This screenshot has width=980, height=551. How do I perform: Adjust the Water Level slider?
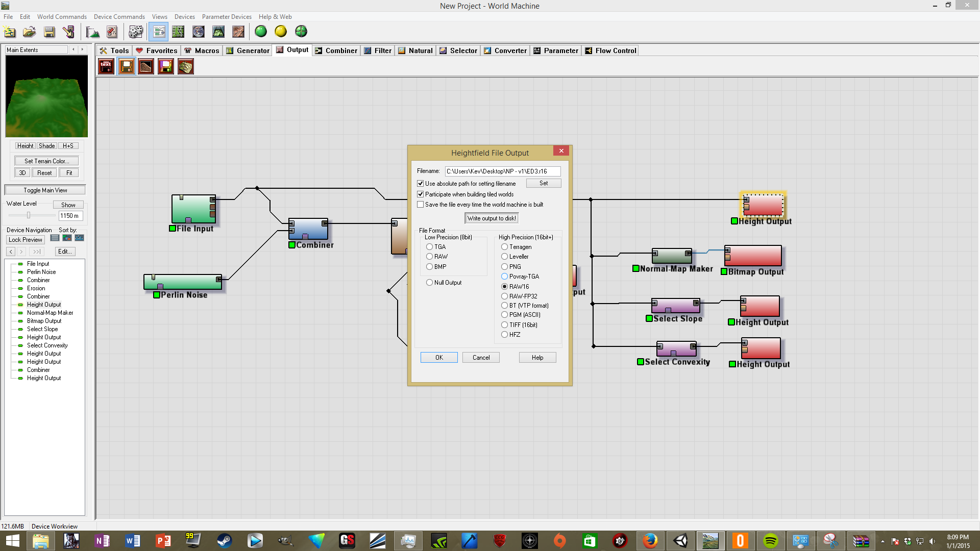coord(29,215)
